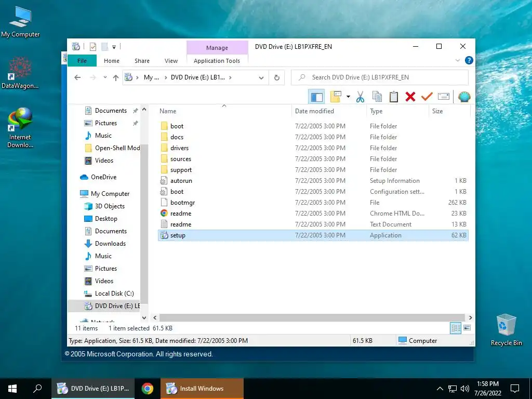This screenshot has width=532, height=399.
Task: Open the Home ribbon tab
Action: tap(112, 61)
